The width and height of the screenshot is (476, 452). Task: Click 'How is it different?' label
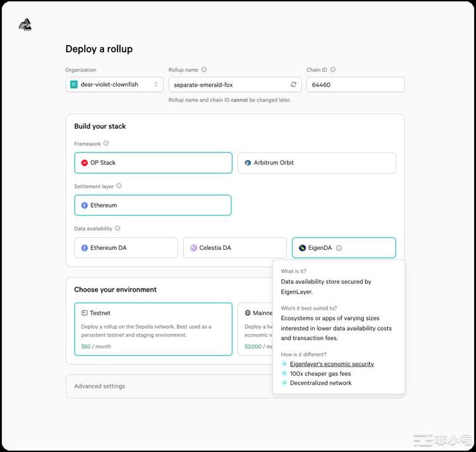pyautogui.click(x=304, y=355)
